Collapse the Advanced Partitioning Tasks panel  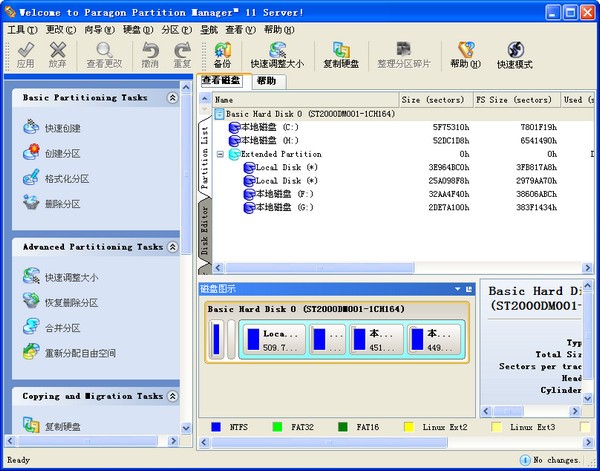tap(173, 247)
